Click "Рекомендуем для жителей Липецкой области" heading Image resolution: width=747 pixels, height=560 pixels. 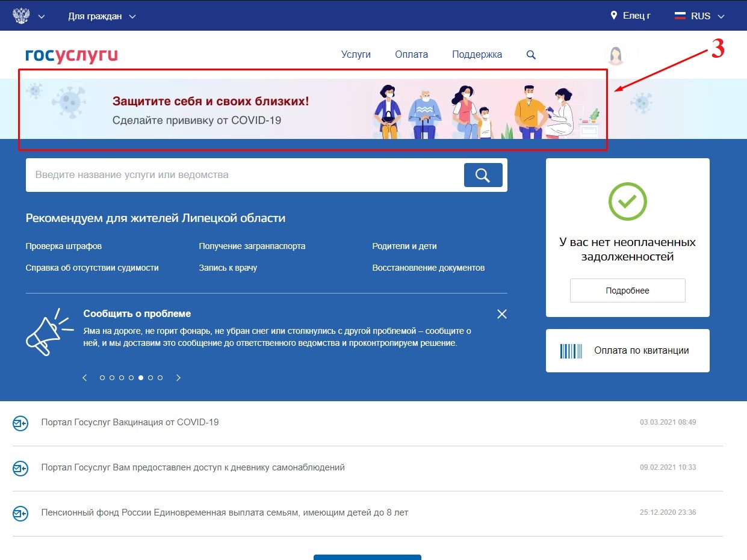pyautogui.click(x=155, y=218)
